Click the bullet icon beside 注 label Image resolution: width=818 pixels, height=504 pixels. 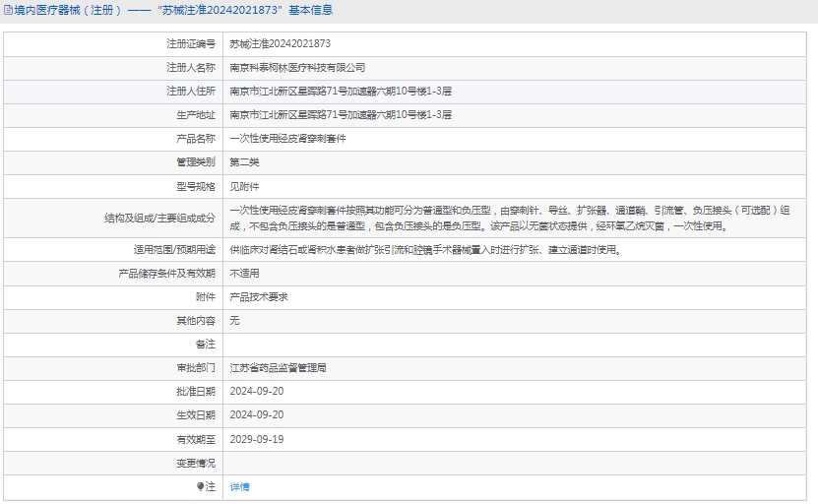[200, 486]
